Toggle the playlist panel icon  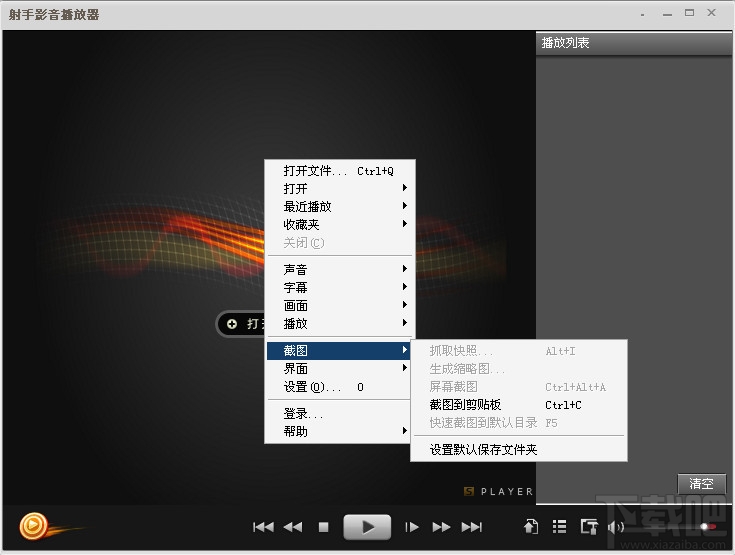559,527
